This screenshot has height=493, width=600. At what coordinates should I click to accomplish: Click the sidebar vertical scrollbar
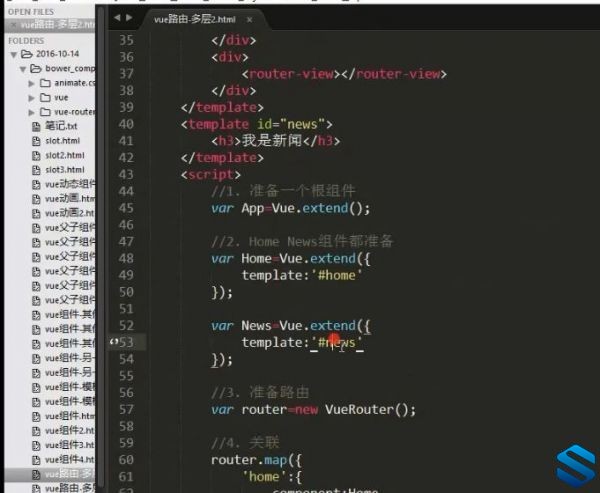coord(101,245)
